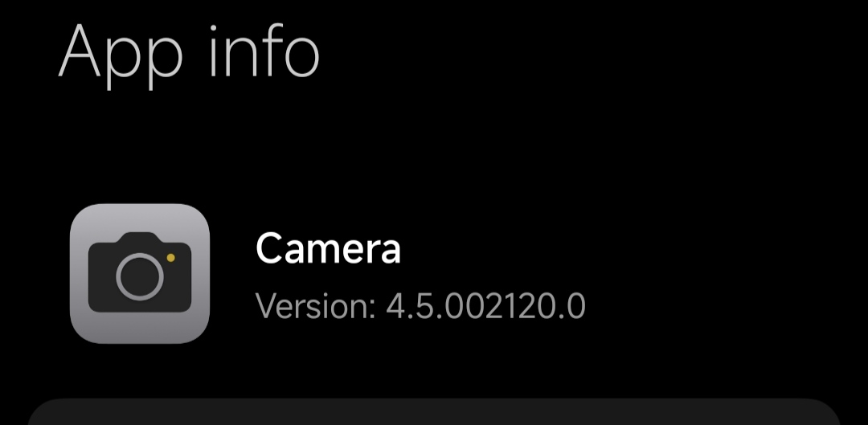Click the lens ring inside Camera icon
The height and width of the screenshot is (425, 868).
(140, 276)
